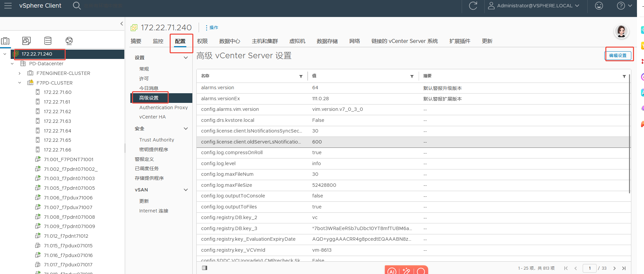Collapse the 设置 section
This screenshot has height=274, width=644.
[x=186, y=58]
